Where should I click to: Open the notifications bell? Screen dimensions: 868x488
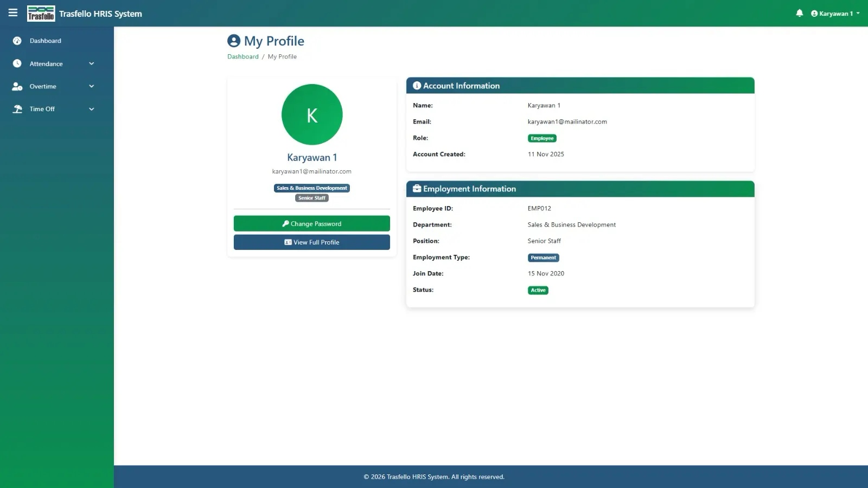coord(799,13)
